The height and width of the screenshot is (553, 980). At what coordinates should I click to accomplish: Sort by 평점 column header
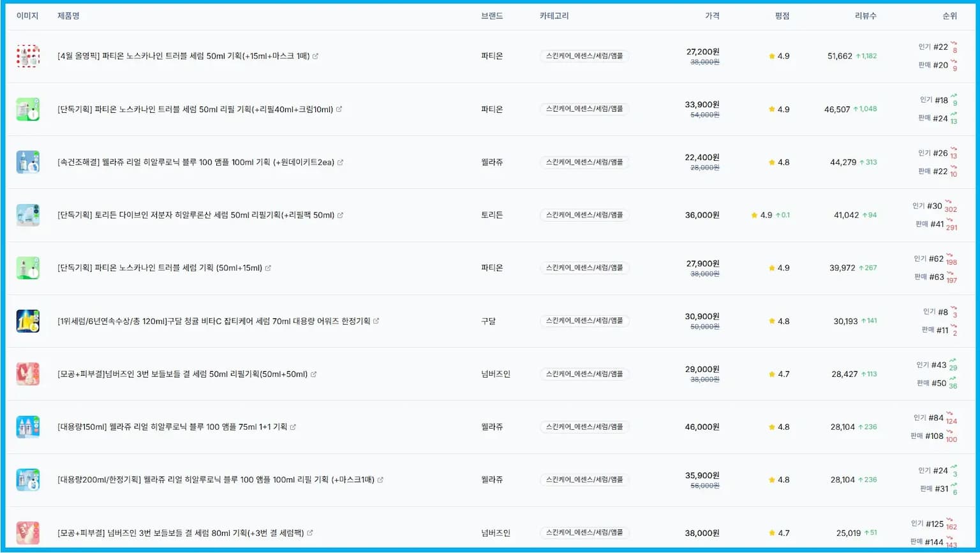[x=782, y=16]
